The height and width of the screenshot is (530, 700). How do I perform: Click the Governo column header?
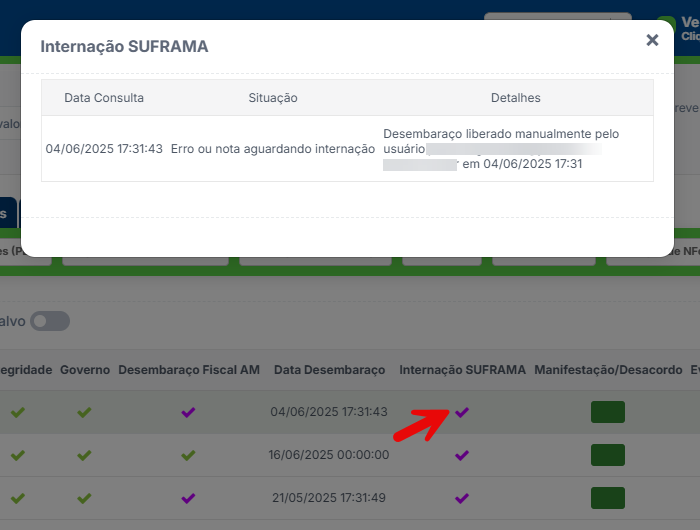(85, 370)
